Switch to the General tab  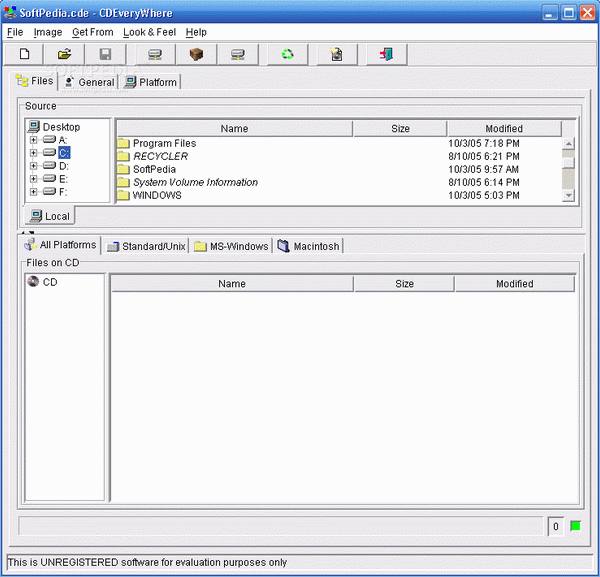pyautogui.click(x=89, y=82)
